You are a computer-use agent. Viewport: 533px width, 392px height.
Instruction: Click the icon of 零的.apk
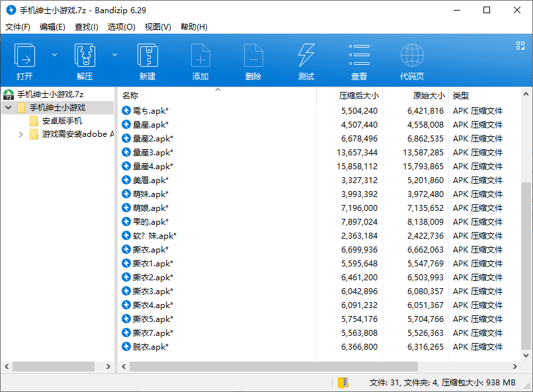point(126,221)
